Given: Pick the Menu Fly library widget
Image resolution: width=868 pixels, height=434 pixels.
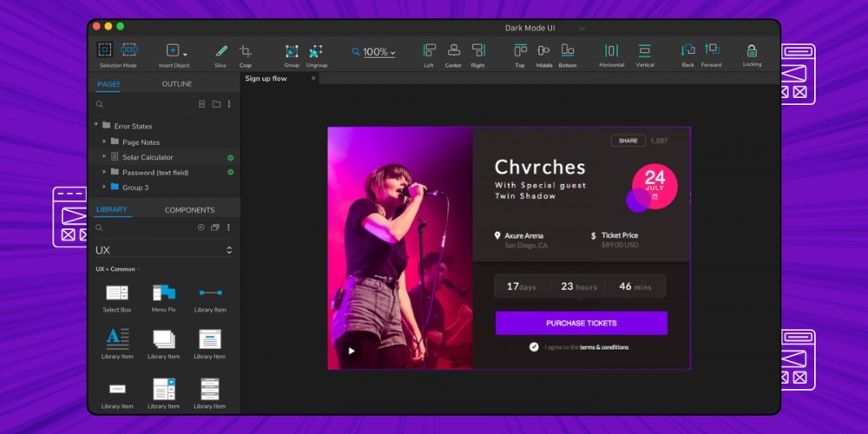Looking at the screenshot, I should 164,299.
